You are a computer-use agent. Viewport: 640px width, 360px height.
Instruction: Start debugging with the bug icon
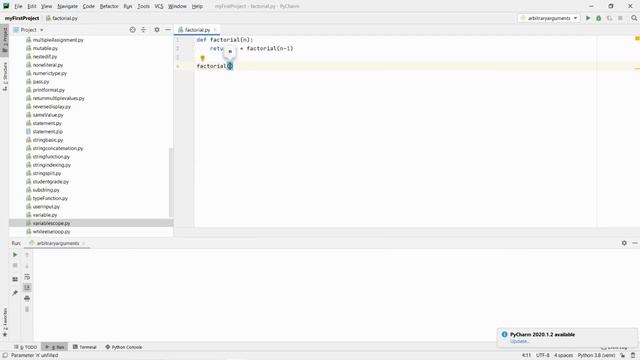pos(598,18)
